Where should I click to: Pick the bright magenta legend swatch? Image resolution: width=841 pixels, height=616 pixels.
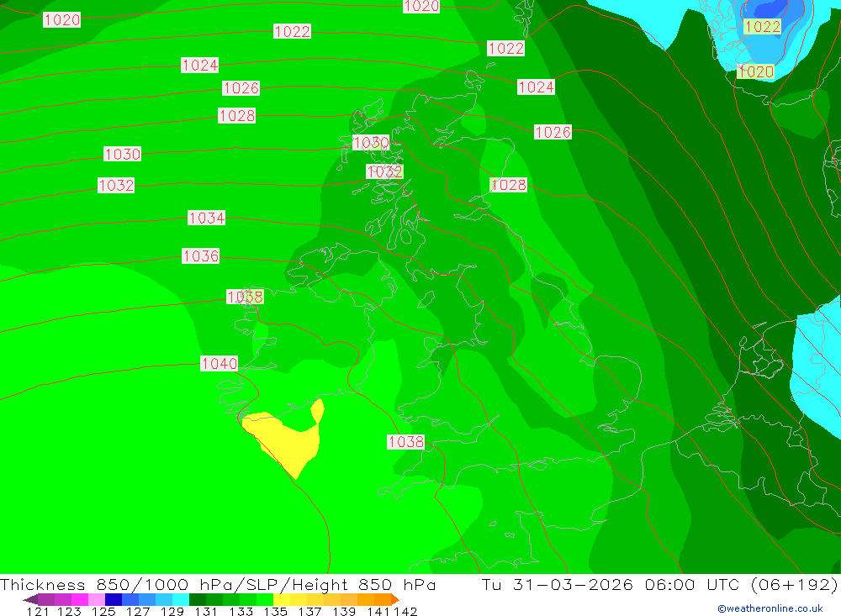80,599
